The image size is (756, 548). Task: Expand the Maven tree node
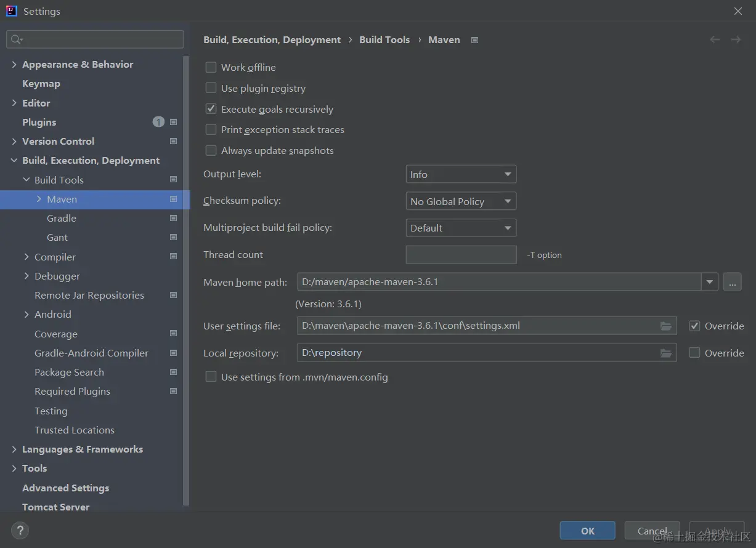click(39, 199)
